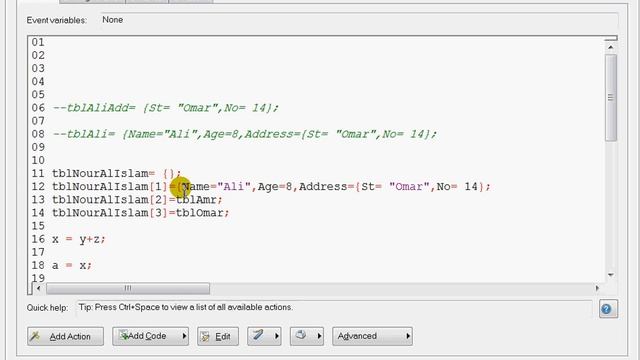
Task: Click the vertical scrollbar down arrow
Action: point(611,275)
